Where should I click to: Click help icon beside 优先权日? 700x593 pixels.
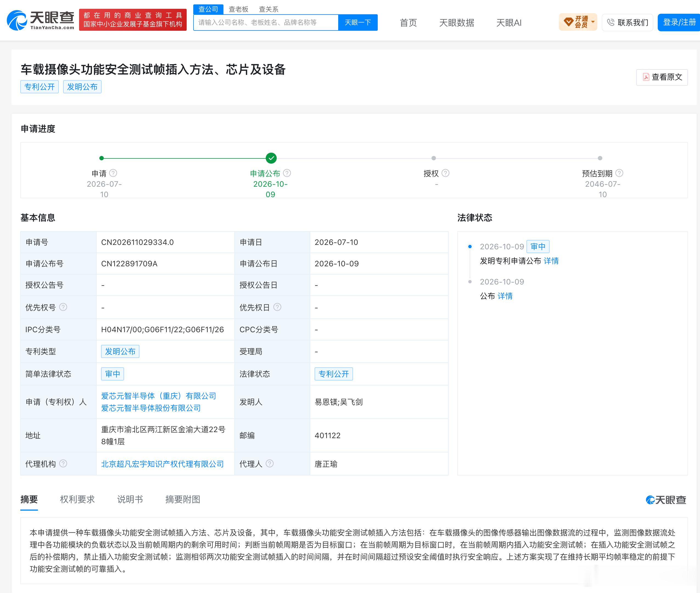(x=277, y=307)
